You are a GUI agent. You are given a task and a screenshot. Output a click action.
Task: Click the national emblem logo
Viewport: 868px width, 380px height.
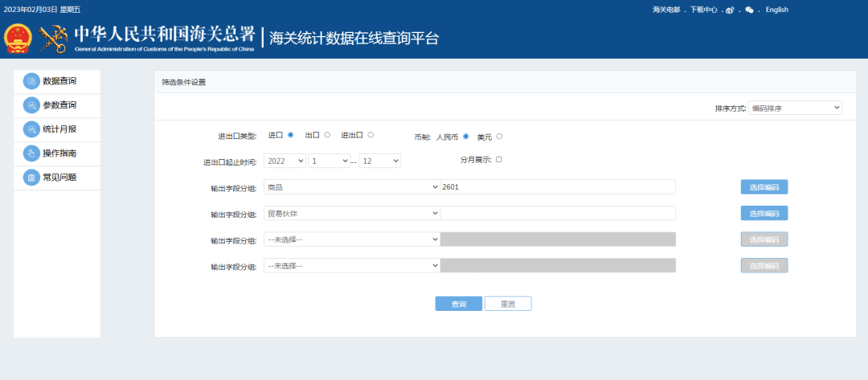click(18, 39)
